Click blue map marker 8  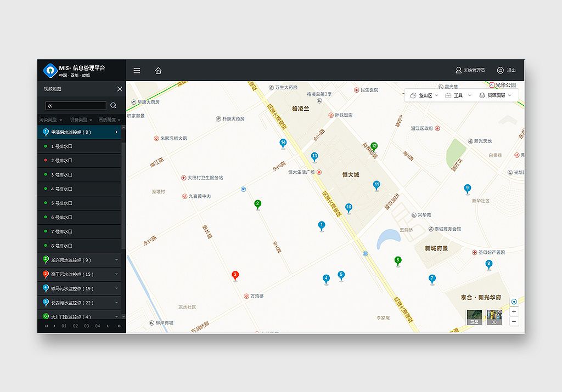pos(488,265)
